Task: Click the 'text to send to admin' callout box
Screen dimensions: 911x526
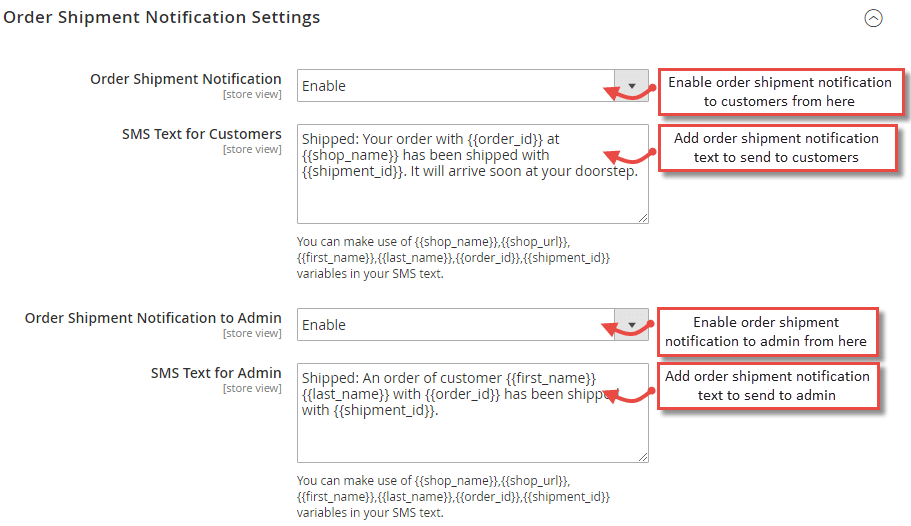Action: (767, 385)
